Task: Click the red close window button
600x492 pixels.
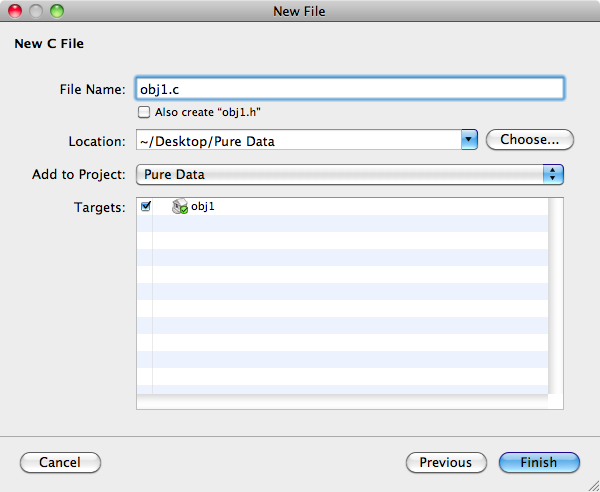Action: 15,11
